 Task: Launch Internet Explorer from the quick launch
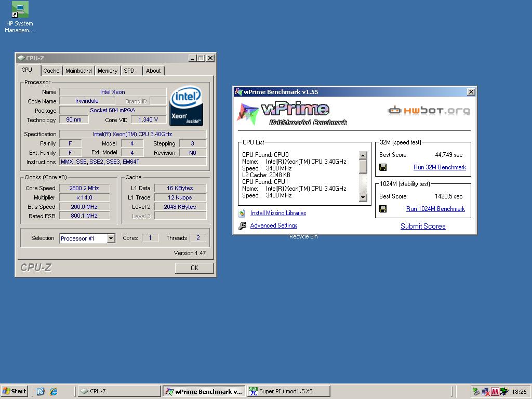[54, 392]
